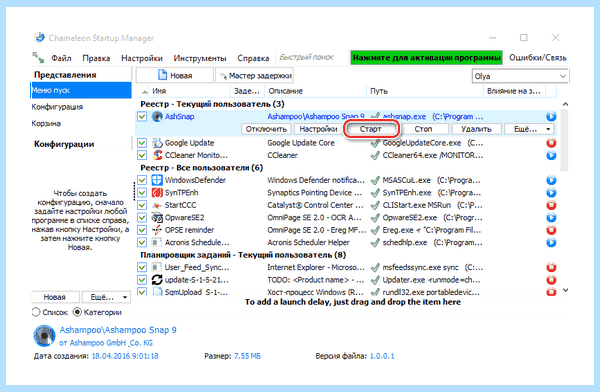Click blue impact icon in Acronis Scheduler row
Screen dimensions: 600x392
click(x=551, y=242)
